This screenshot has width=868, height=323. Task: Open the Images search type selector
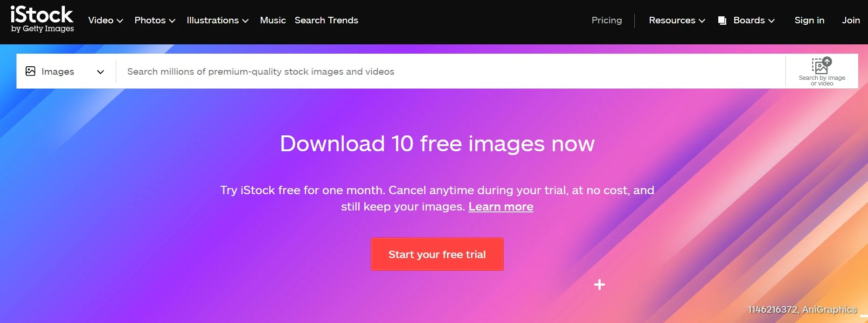coord(65,71)
